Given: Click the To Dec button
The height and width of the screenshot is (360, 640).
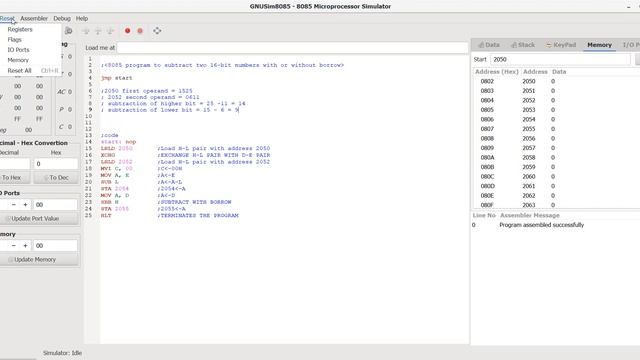Looking at the screenshot, I should point(56,178).
